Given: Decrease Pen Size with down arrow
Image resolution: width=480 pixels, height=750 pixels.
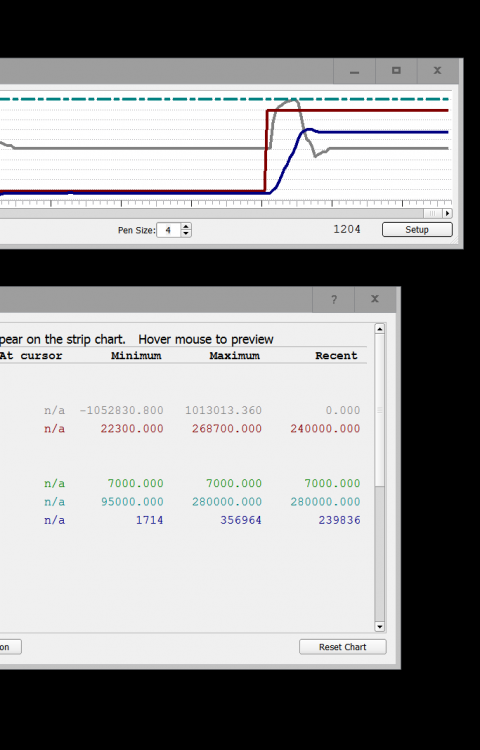Looking at the screenshot, I should 186,233.
